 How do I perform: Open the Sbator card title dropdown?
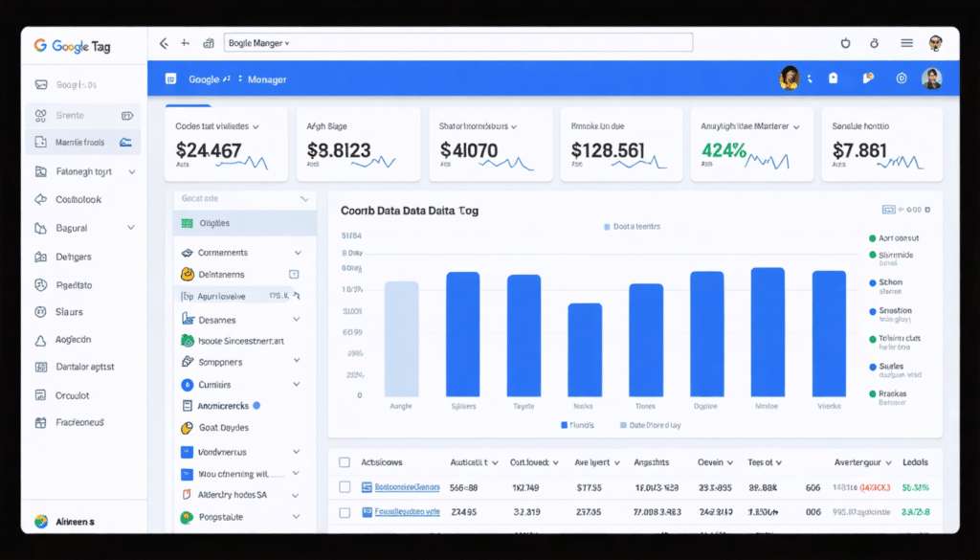click(x=514, y=126)
